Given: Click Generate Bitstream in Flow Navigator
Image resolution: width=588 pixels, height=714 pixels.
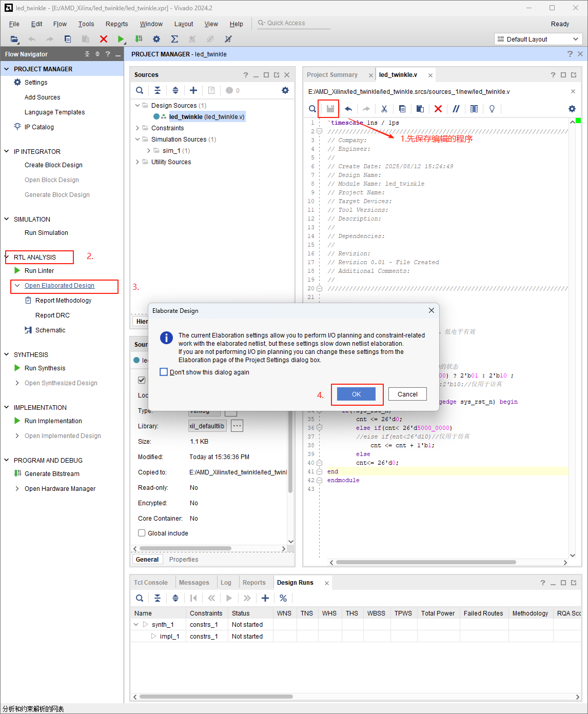Looking at the screenshot, I should [x=52, y=474].
